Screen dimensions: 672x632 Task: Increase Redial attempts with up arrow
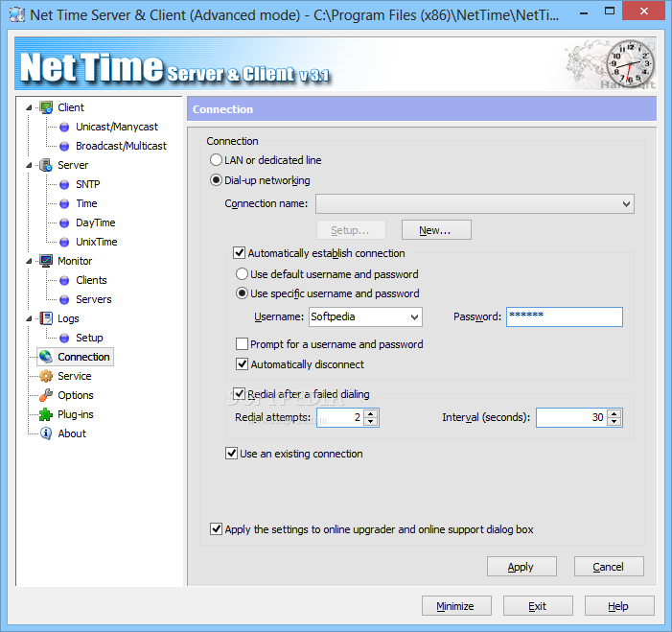pyautogui.click(x=371, y=413)
